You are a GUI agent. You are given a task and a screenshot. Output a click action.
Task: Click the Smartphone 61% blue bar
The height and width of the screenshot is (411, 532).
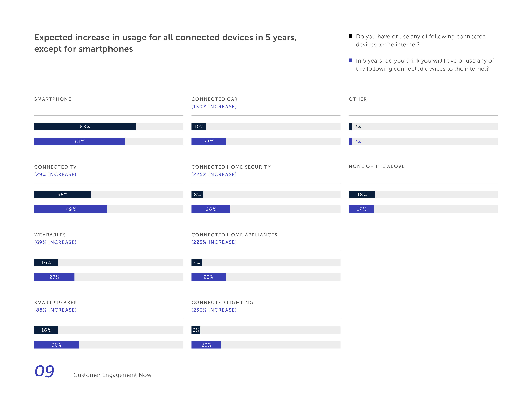click(x=80, y=142)
